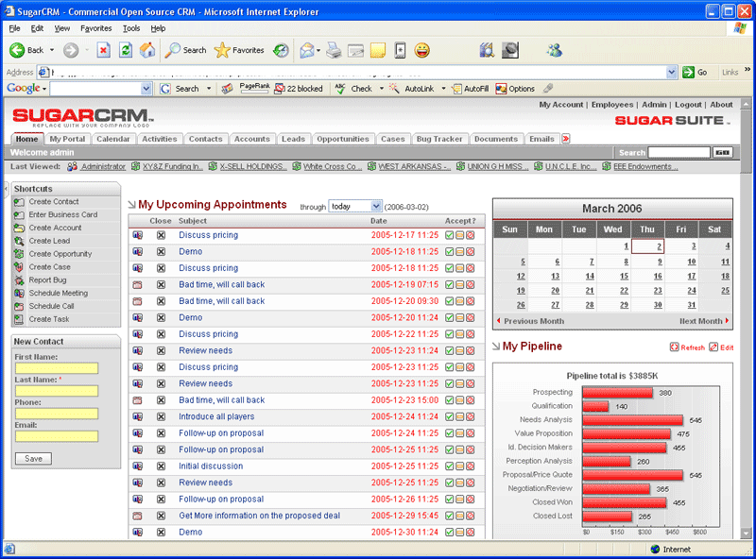
Task: Refresh the page in the browser toolbar
Action: tap(126, 50)
